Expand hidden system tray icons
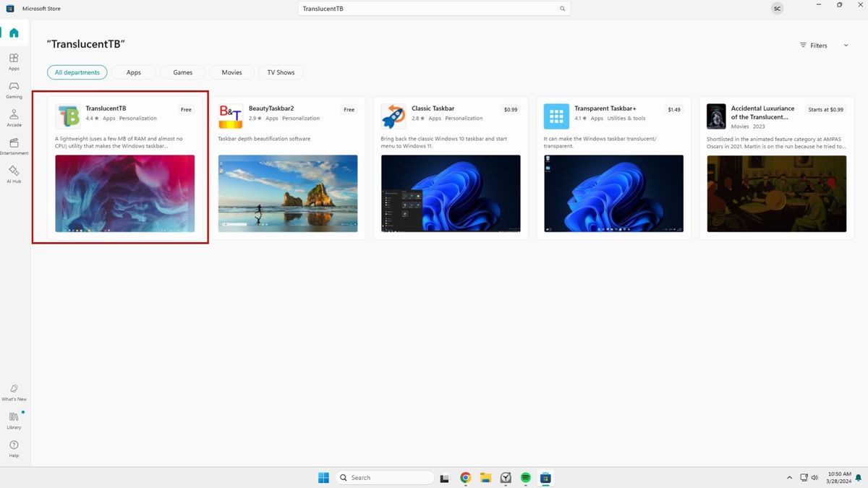Viewport: 868px width, 488px height. click(789, 478)
